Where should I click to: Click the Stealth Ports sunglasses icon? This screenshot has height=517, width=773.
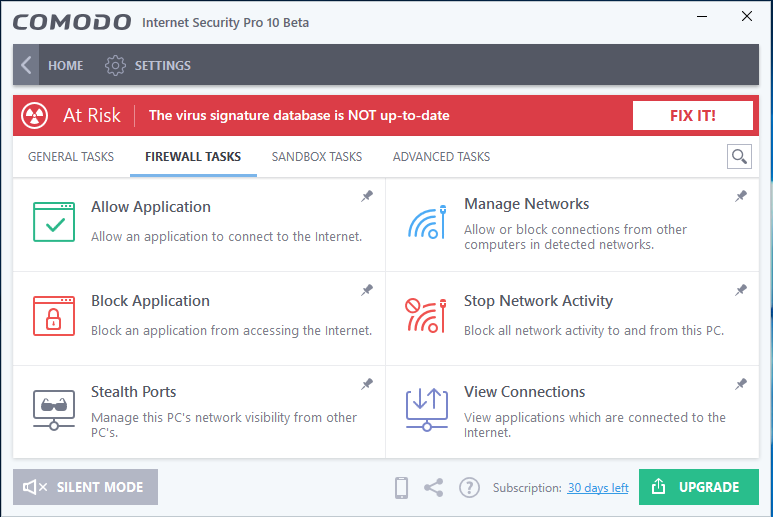(54, 408)
